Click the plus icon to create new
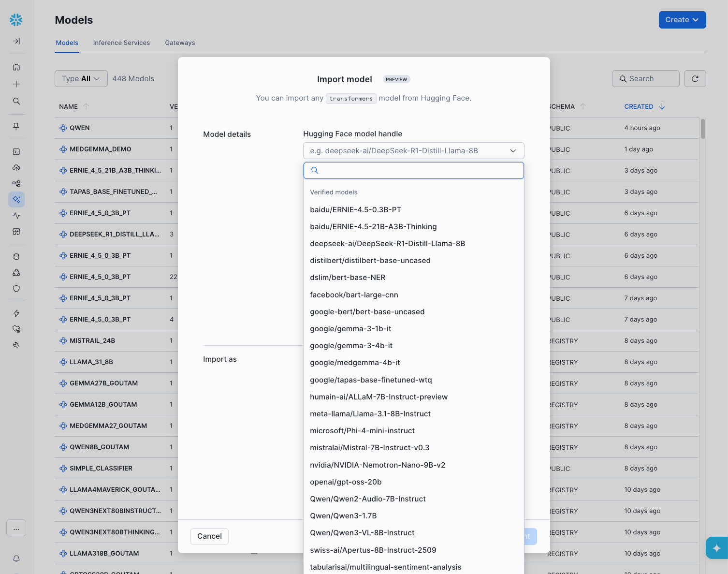 tap(16, 84)
